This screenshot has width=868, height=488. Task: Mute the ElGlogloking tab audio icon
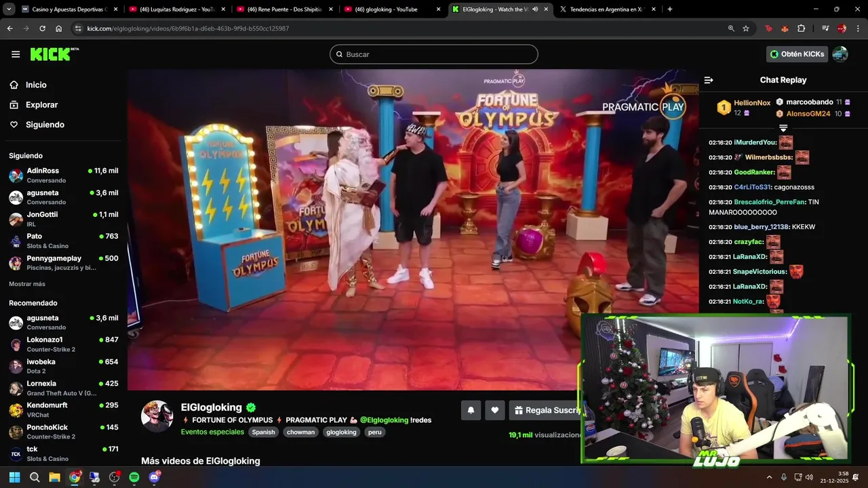coord(535,9)
